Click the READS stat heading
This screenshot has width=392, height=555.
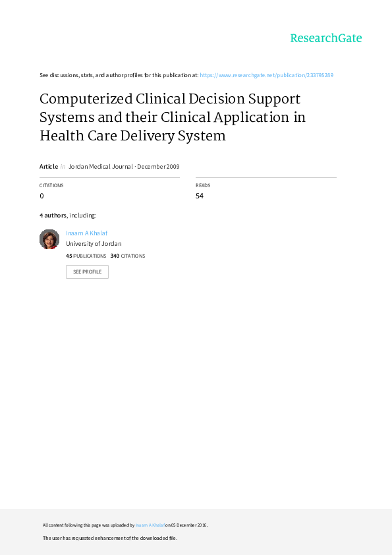coord(203,185)
